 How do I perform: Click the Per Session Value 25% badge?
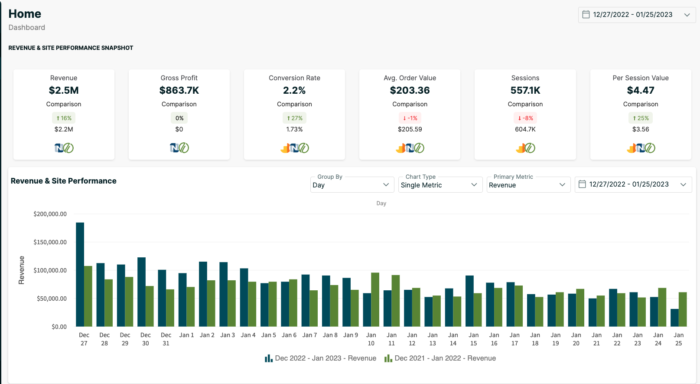tap(641, 118)
